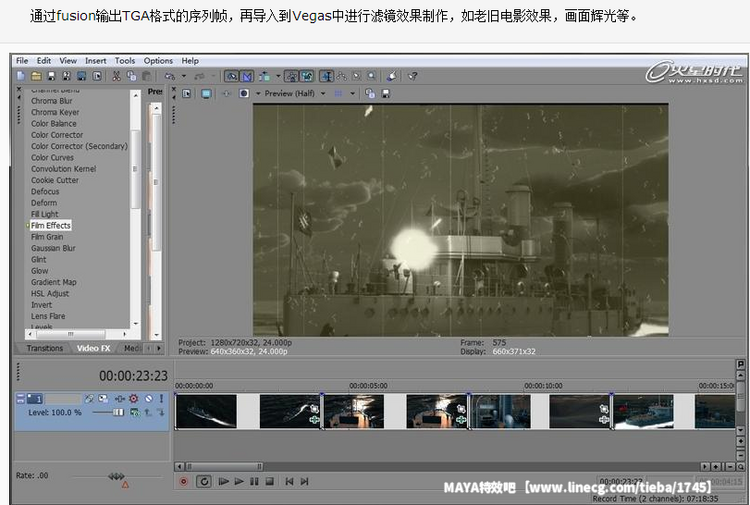Open the Undo history dropdown arrow
The width and height of the screenshot is (750, 505).
point(183,76)
